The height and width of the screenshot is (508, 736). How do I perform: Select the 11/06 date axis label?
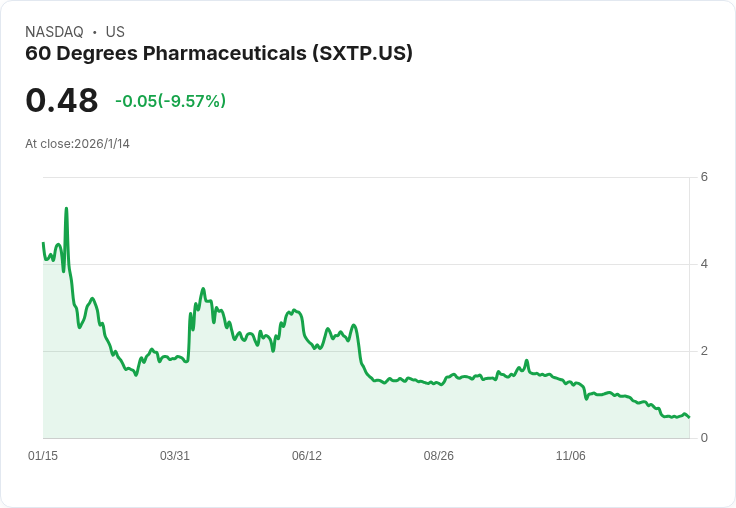tap(571, 456)
